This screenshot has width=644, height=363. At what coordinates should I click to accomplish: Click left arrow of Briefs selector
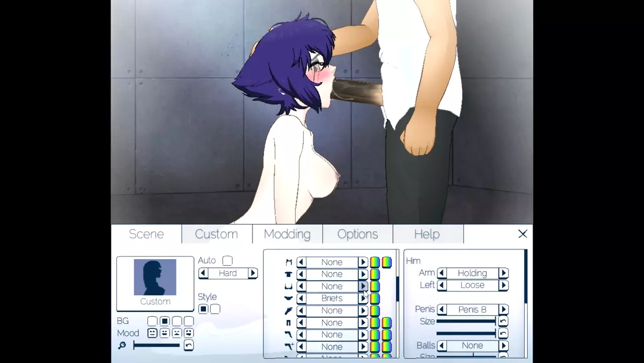tap(301, 298)
